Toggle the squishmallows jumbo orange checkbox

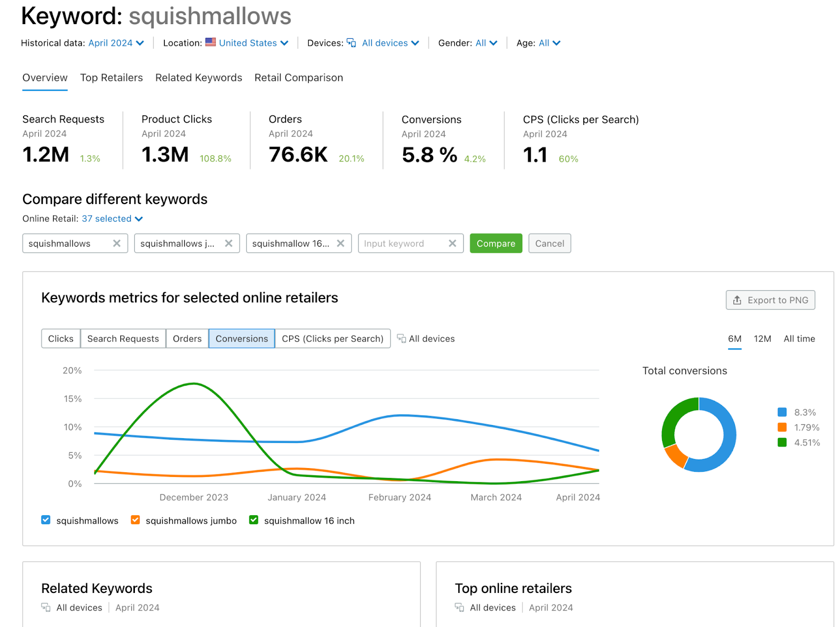click(x=135, y=520)
